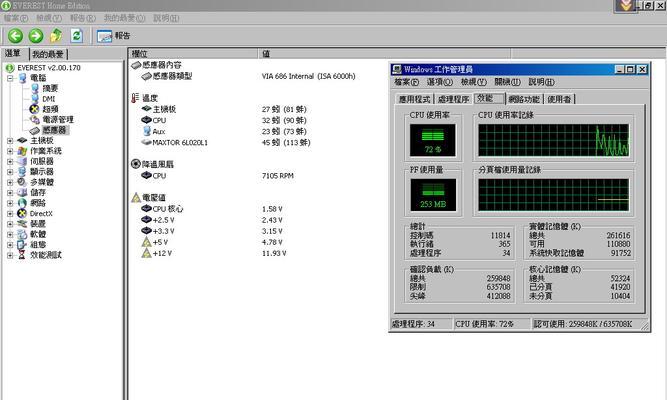This screenshot has height=400, width=667.
Task: Expand the 網路 network node
Action: (10, 203)
